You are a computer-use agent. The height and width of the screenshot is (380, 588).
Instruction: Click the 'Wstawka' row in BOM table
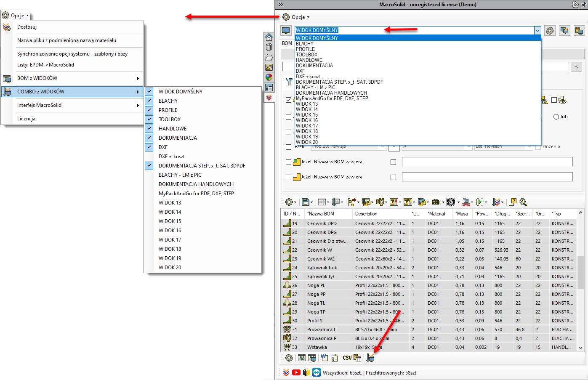(x=428, y=347)
